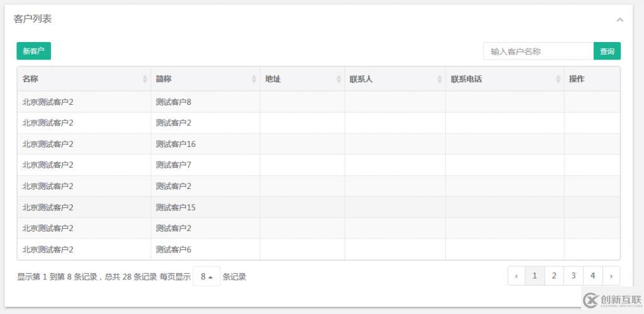Image resolution: width=644 pixels, height=314 pixels.
Task: Focus the 输入客户名称 search field
Action: [x=538, y=51]
